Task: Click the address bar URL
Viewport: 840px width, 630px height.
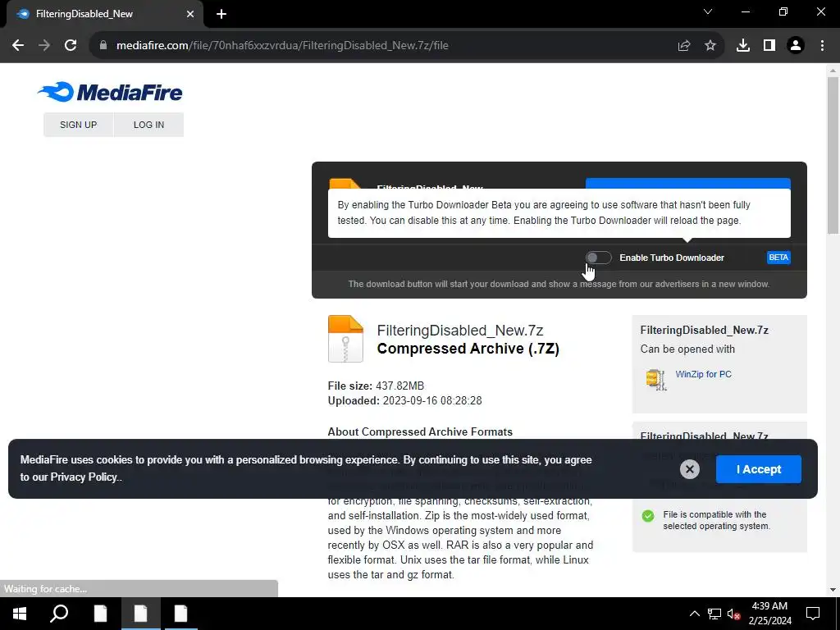Action: (x=282, y=46)
